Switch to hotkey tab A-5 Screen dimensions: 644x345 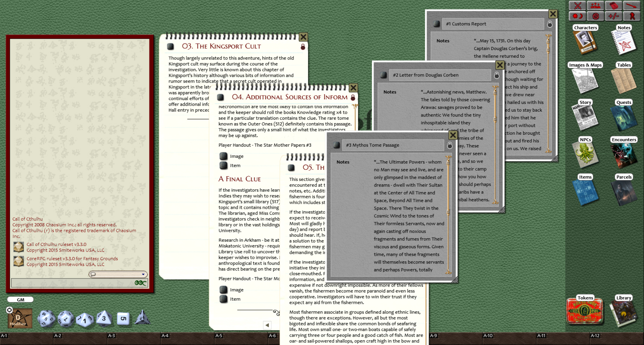coord(219,335)
